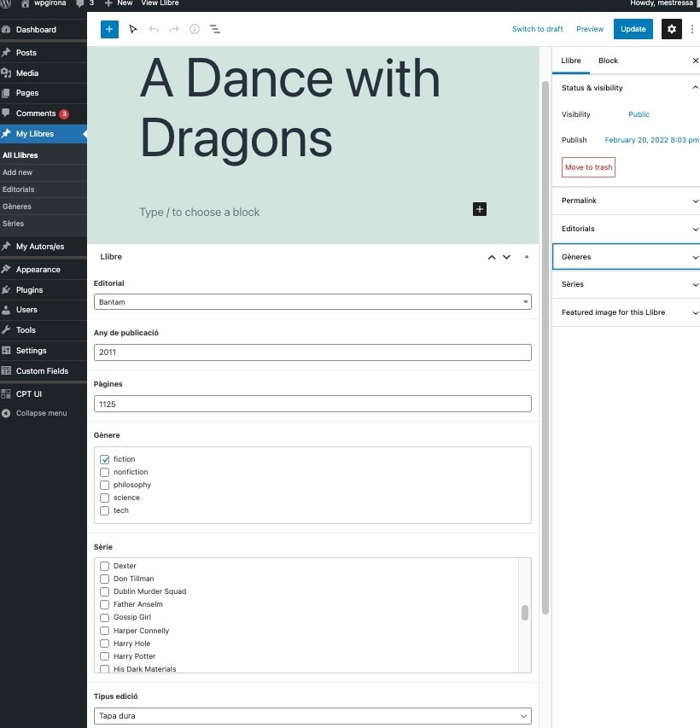Edit publish date February 20, 2022
700x728 pixels.
click(x=651, y=140)
